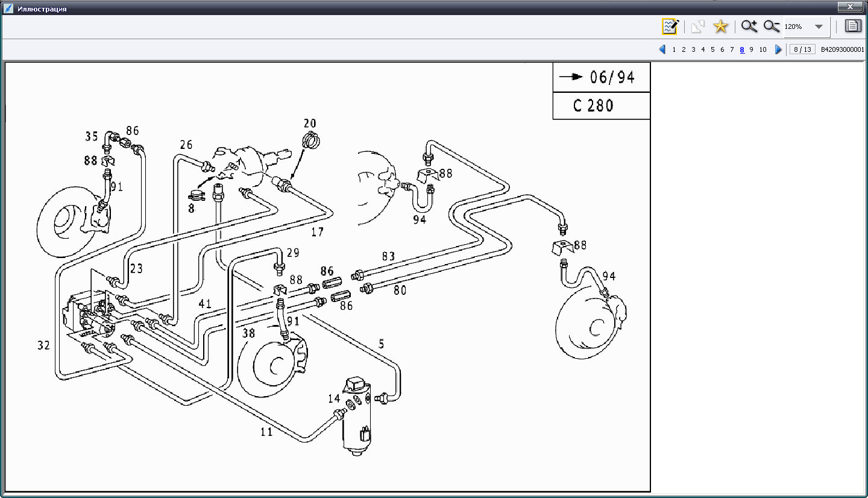
Task: Select part number 29 in diagram
Action: point(293,252)
